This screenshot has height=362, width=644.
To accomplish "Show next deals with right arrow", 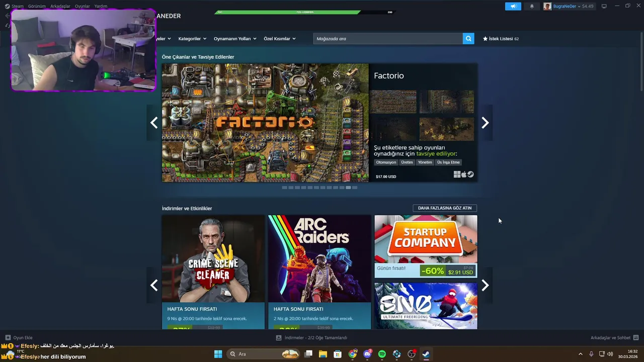I will (x=485, y=285).
